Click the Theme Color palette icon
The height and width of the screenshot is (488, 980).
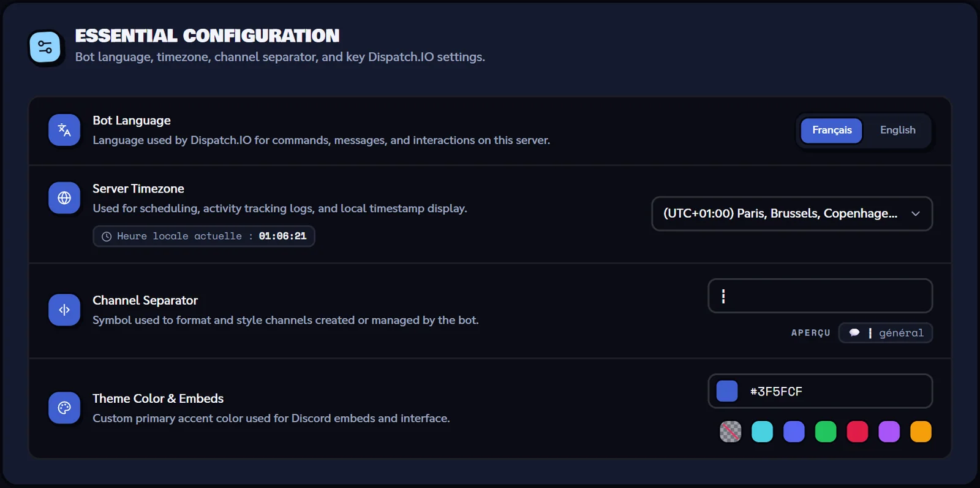click(x=64, y=408)
